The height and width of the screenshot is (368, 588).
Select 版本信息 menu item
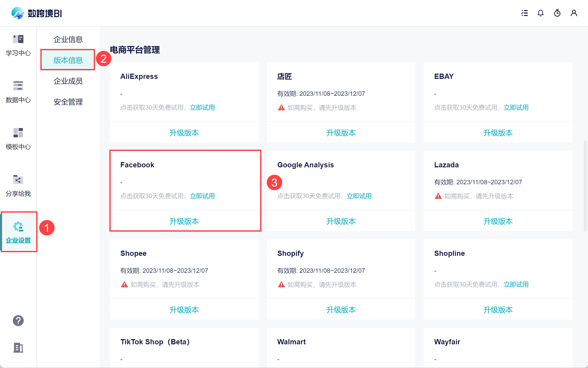(x=68, y=60)
